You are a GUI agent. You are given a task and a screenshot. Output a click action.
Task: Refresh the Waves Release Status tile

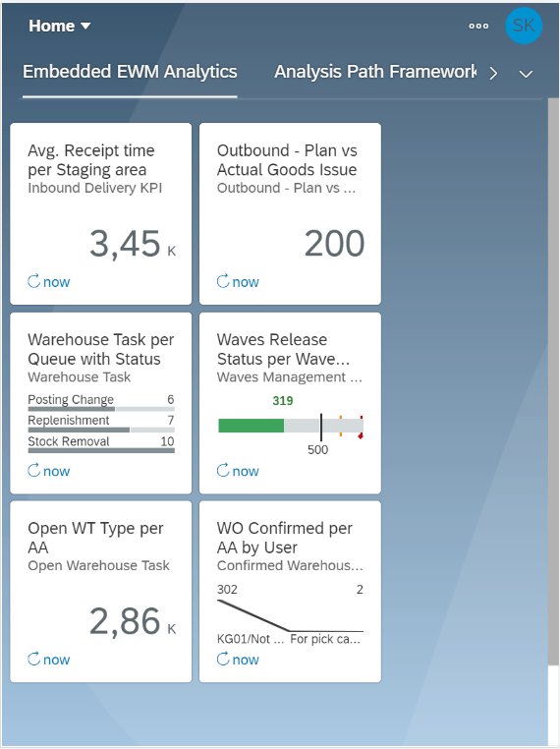coord(223,471)
